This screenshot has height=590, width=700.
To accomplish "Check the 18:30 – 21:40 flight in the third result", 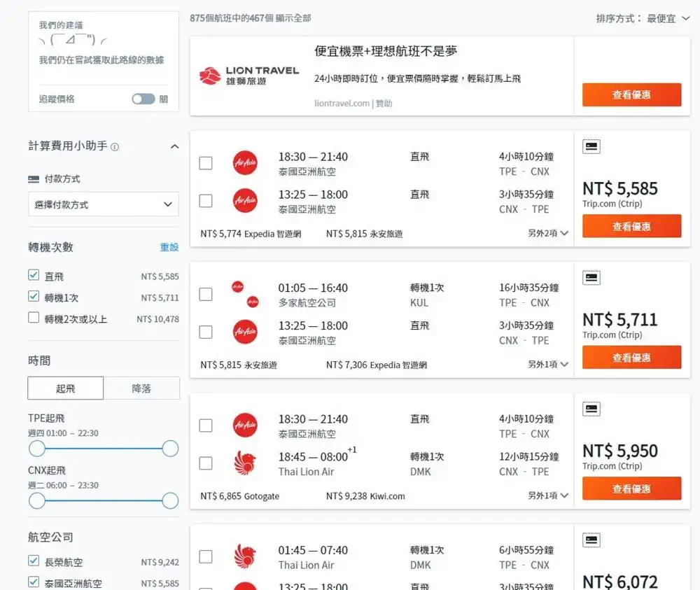I will click(x=206, y=426).
